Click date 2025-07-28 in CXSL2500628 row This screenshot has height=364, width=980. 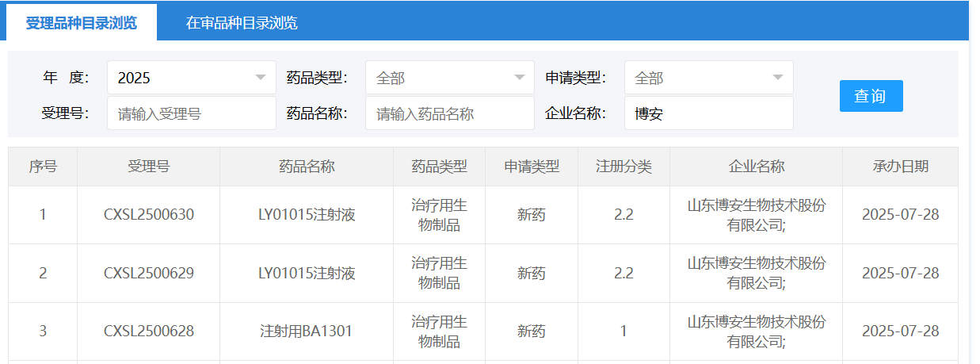click(901, 331)
